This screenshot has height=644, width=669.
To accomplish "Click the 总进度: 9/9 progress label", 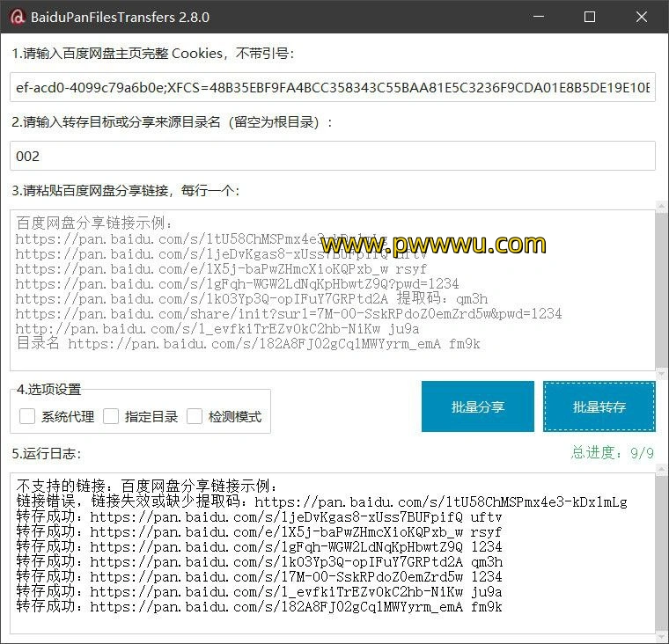I will (613, 452).
